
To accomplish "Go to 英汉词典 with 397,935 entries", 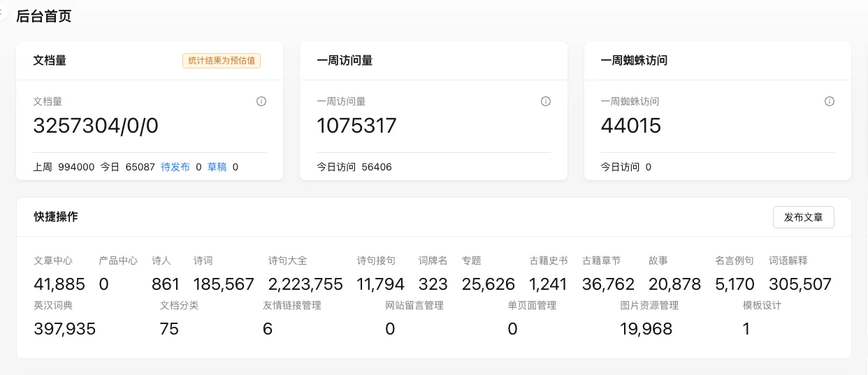I will point(64,318).
